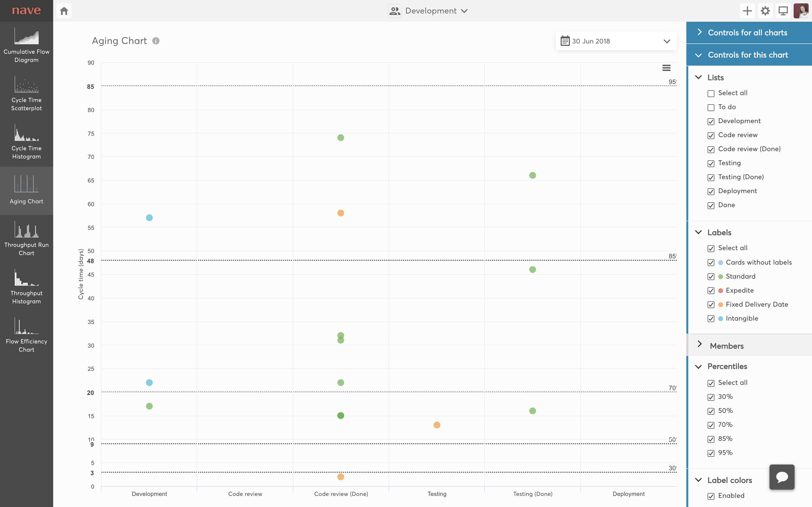This screenshot has width=812, height=507.
Task: Disable the 85% percentile checkbox
Action: coord(711,439)
